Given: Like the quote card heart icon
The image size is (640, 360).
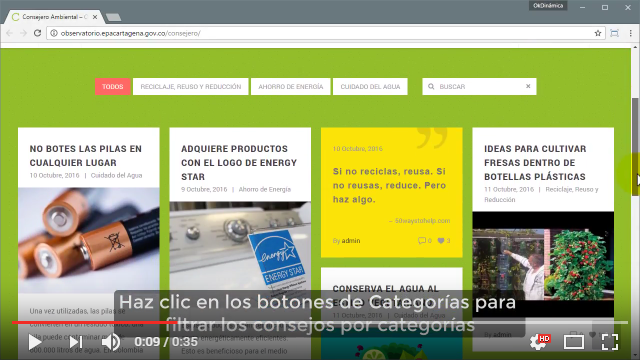Looking at the screenshot, I should [x=441, y=241].
